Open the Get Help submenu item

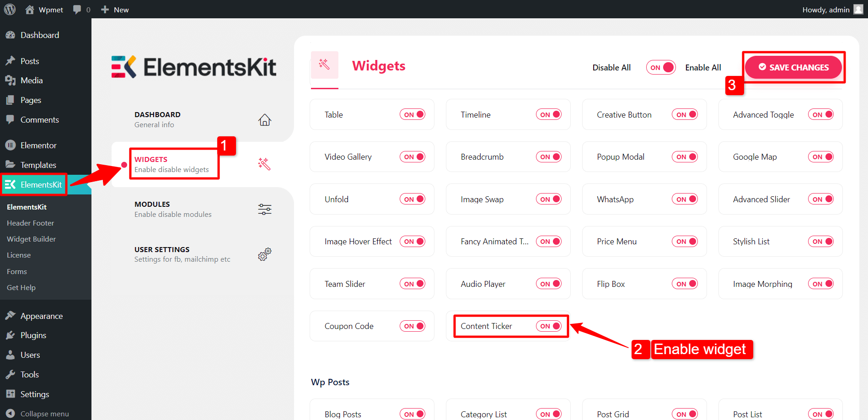point(21,287)
